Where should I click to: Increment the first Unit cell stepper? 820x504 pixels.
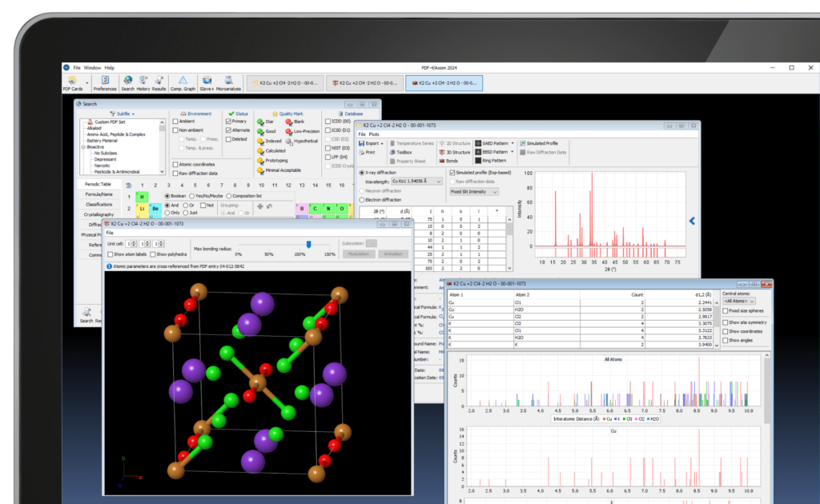click(x=135, y=242)
